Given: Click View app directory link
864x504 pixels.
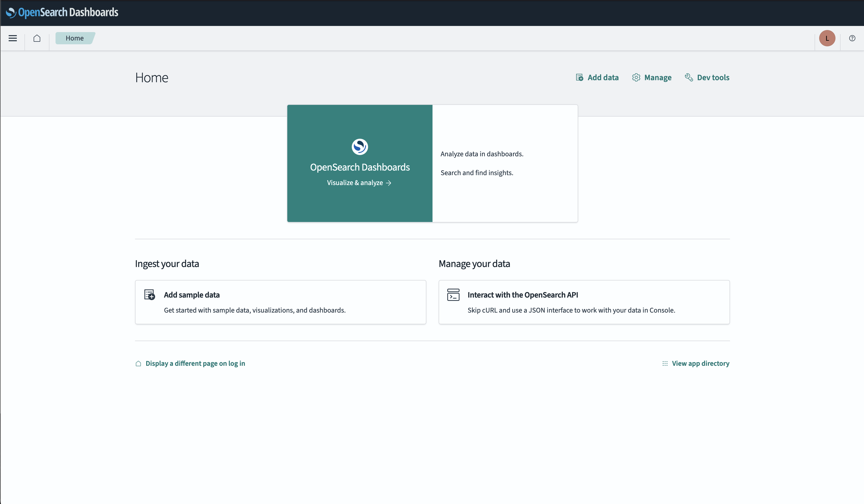Looking at the screenshot, I should (x=700, y=363).
